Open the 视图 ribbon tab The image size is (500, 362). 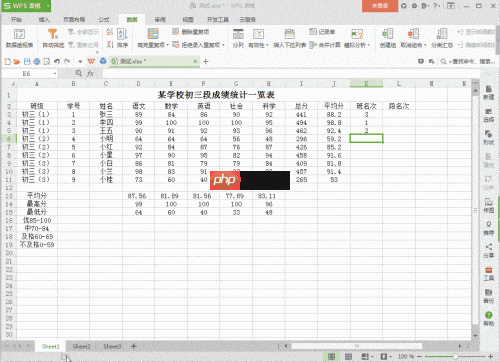pos(188,20)
